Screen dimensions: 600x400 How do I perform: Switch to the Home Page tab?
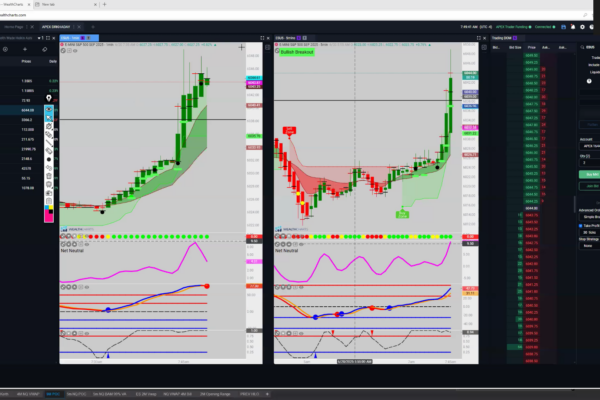(x=14, y=27)
